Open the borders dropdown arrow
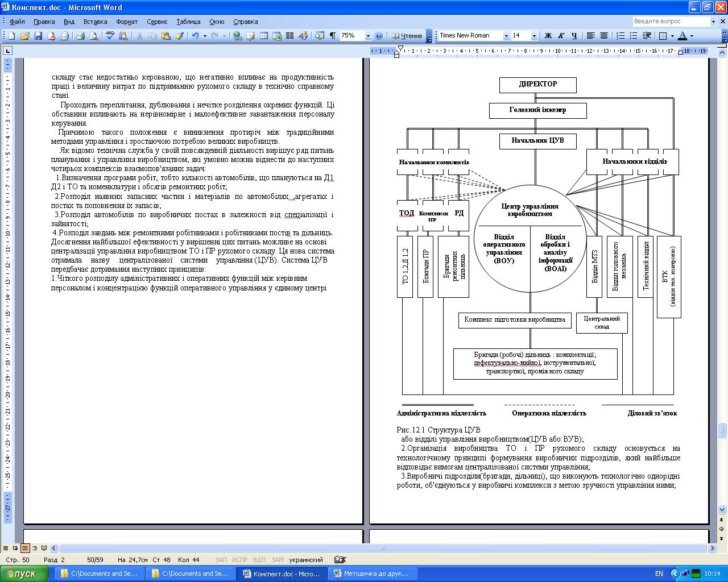 tap(672, 36)
